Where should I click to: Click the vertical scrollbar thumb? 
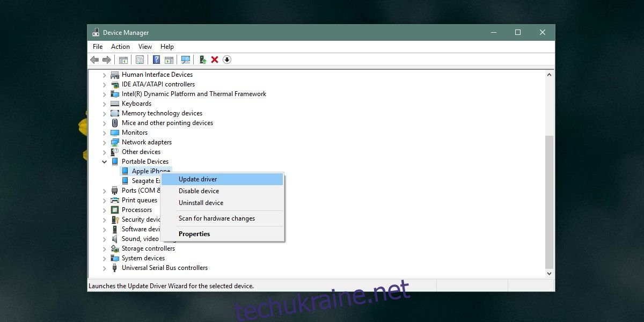coord(549,202)
